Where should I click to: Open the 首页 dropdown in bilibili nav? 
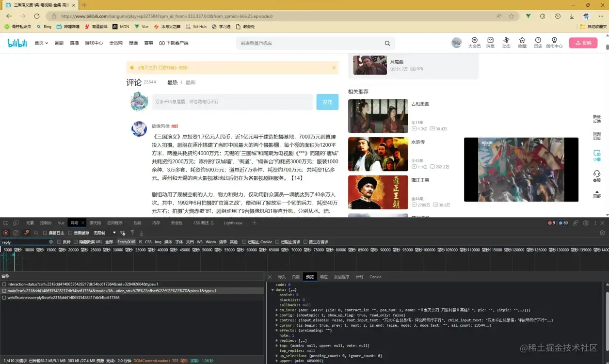pyautogui.click(x=41, y=43)
